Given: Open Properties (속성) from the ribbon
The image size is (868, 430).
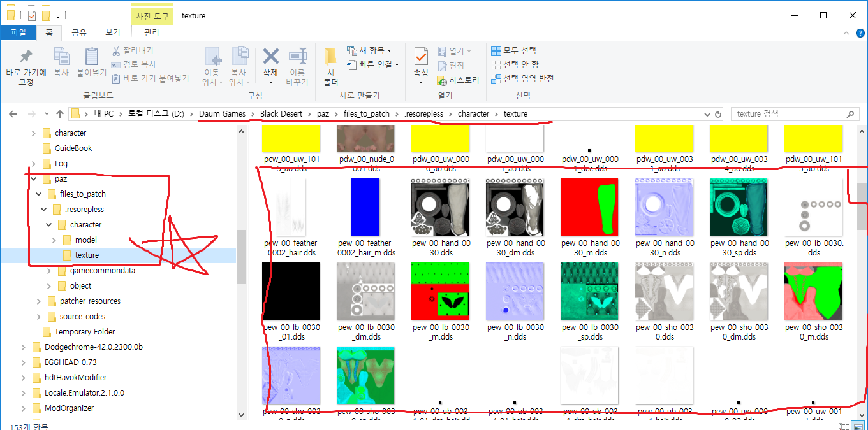Looking at the screenshot, I should click(421, 58).
